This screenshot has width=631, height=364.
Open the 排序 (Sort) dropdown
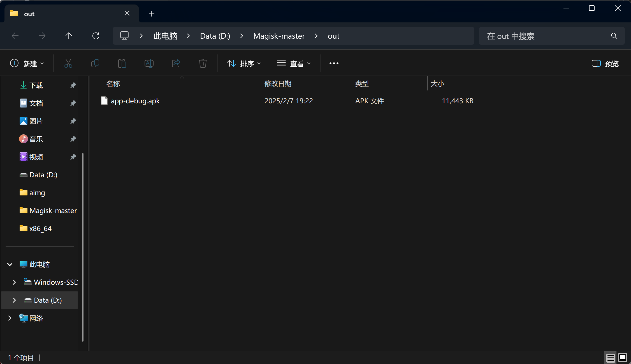[x=243, y=64]
